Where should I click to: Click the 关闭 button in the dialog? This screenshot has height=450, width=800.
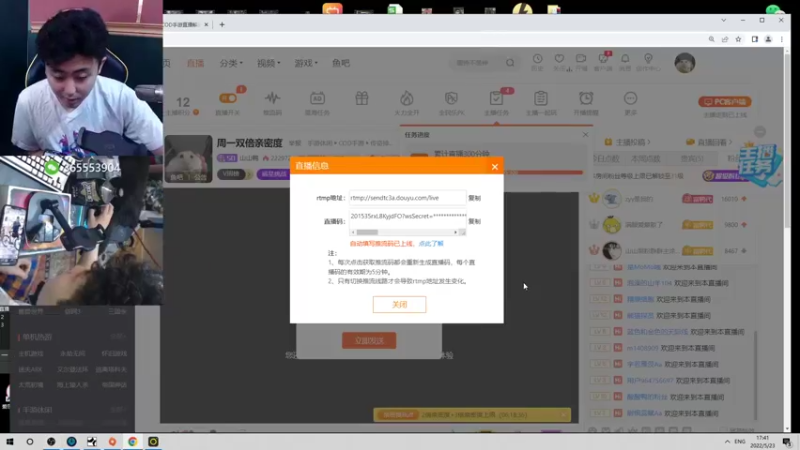[x=399, y=305]
